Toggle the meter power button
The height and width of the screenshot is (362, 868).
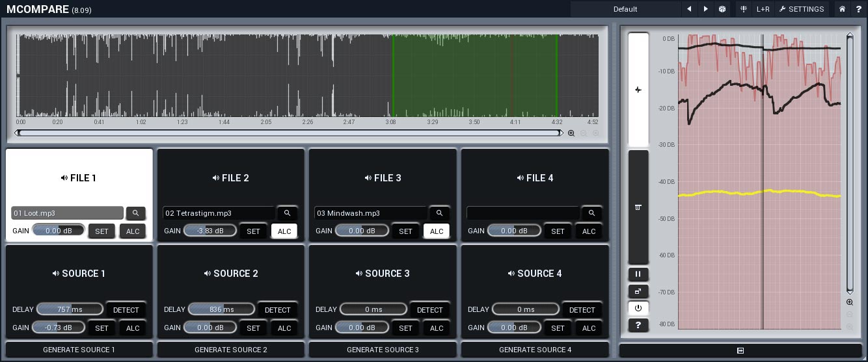tap(638, 308)
